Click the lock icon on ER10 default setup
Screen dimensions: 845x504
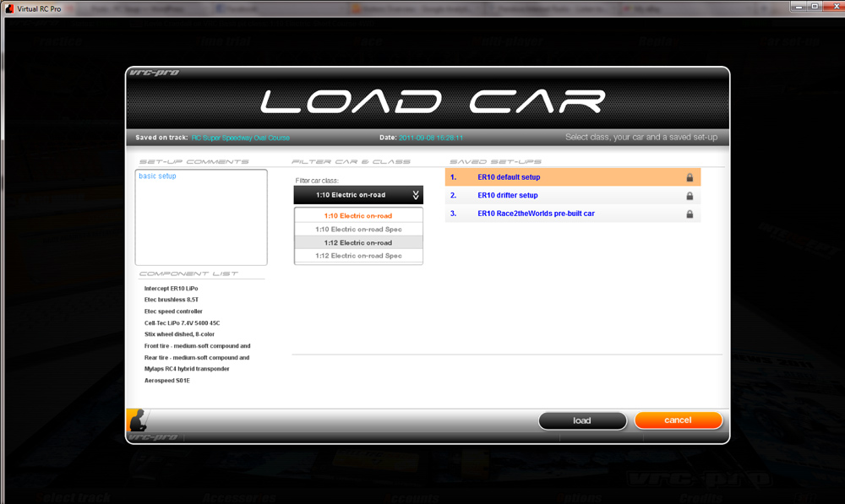pos(690,177)
